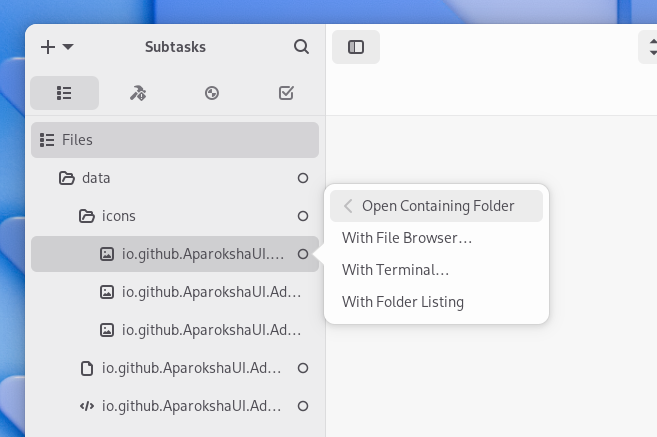Toggle the sidebar panel button
This screenshot has height=437, width=657.
click(356, 47)
